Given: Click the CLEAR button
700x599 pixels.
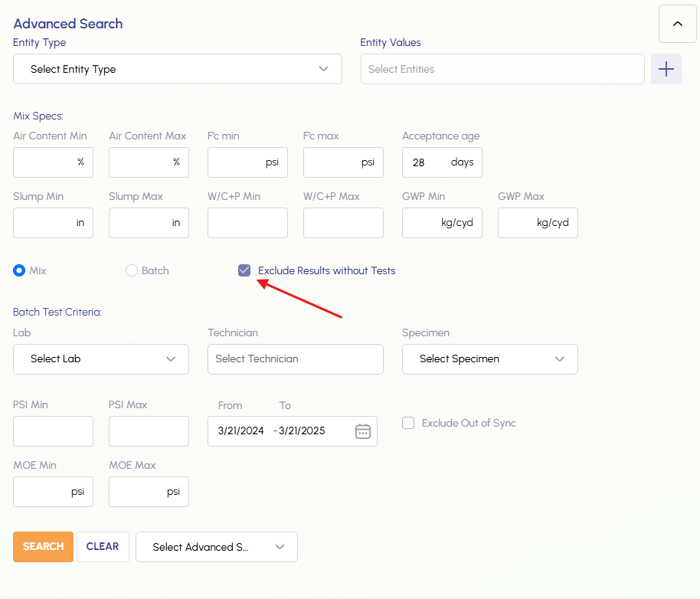Looking at the screenshot, I should pyautogui.click(x=102, y=547).
